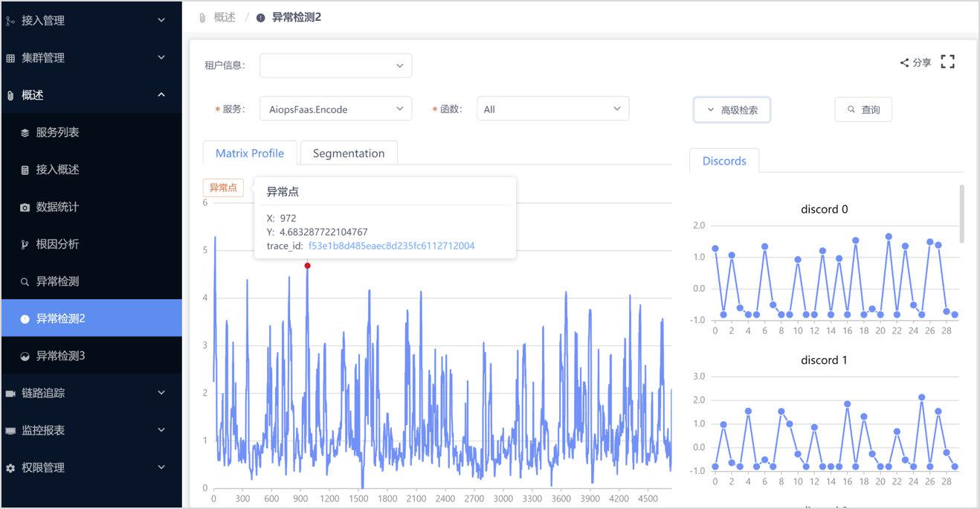
Task: Open 异常检测 in the sidebar
Action: coord(57,281)
